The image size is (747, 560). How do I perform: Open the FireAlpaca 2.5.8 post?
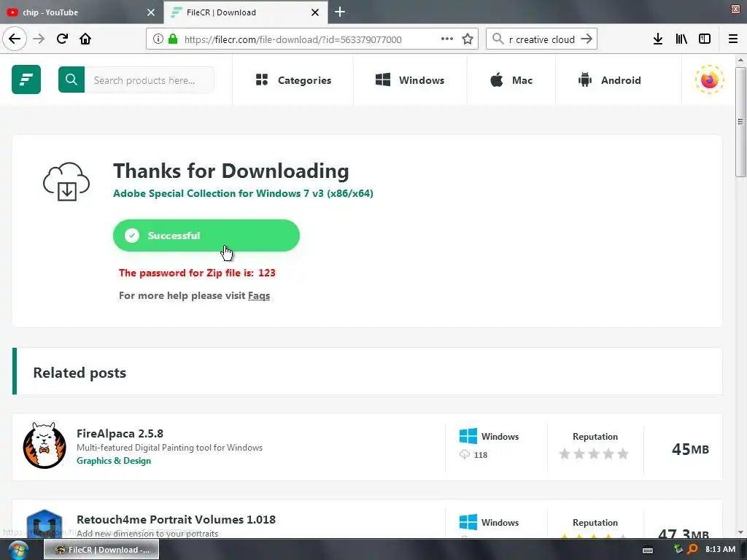coord(120,433)
